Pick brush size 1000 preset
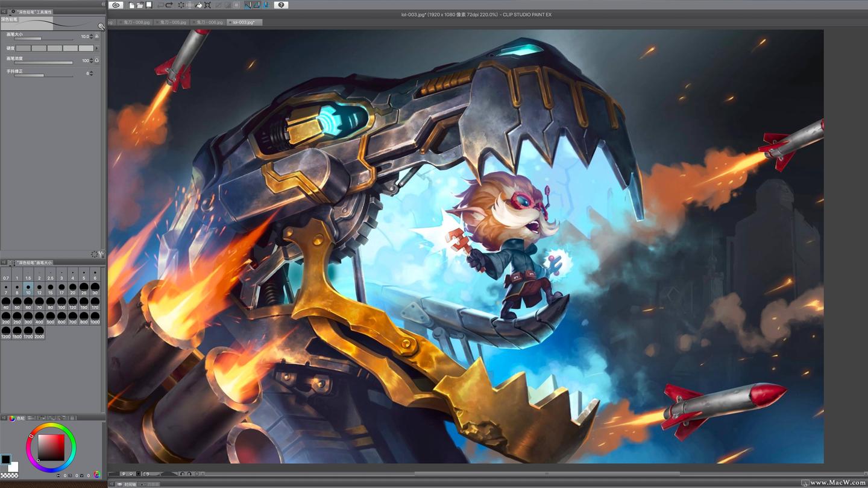Viewport: 868px width, 488px height. click(95, 318)
